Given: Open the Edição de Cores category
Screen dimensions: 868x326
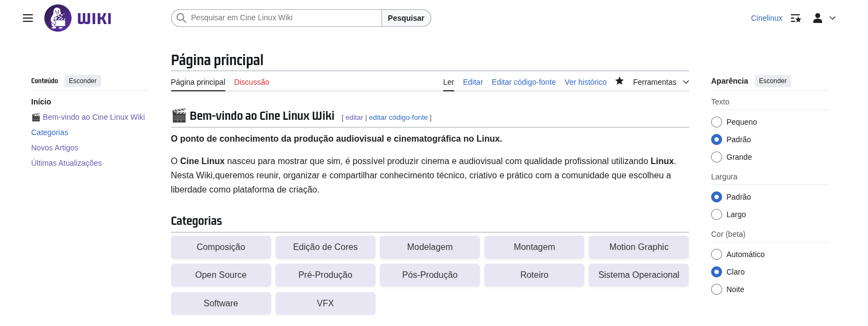Looking at the screenshot, I should tap(325, 247).
